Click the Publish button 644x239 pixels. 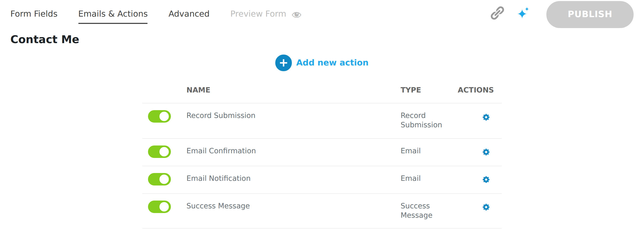590,14
